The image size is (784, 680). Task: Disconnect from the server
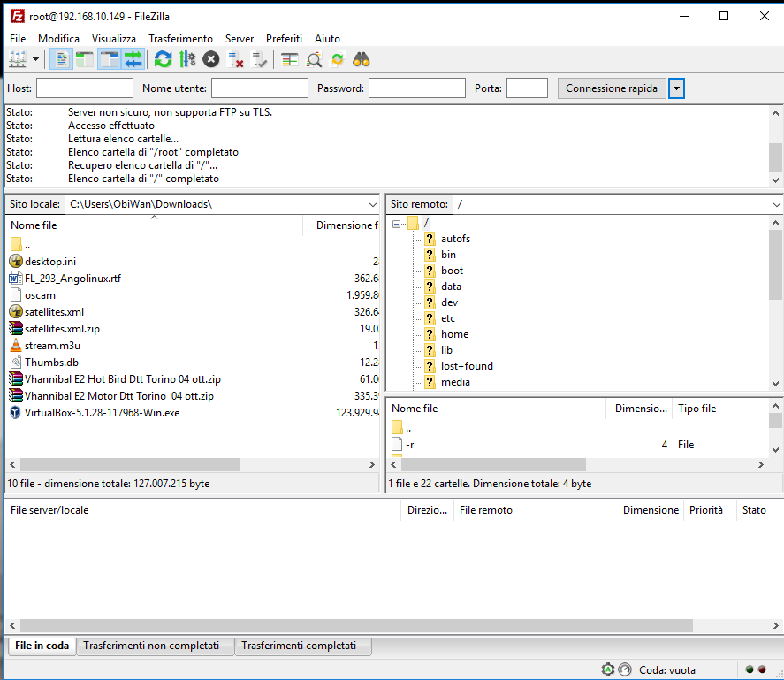coord(234,58)
